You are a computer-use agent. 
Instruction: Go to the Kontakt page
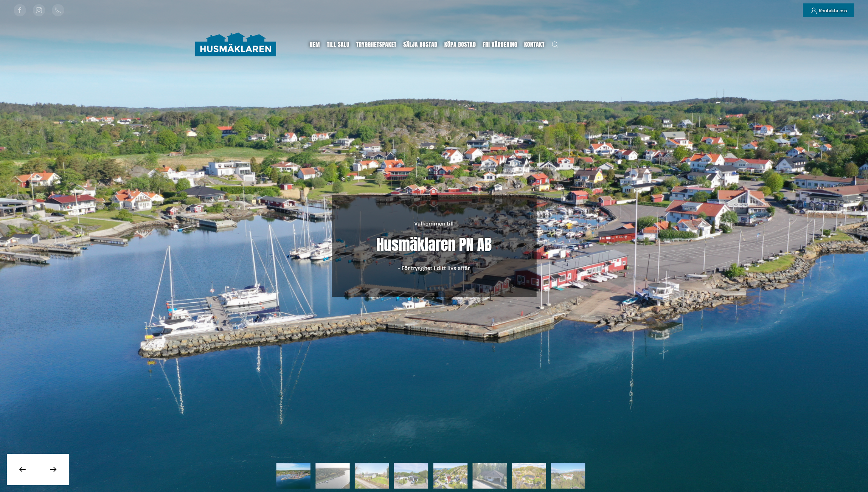pos(534,44)
